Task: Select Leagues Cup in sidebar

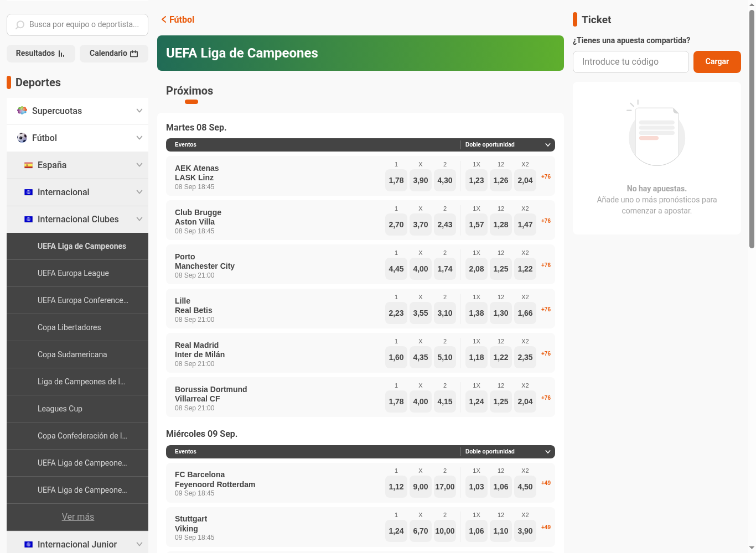Action: click(77, 409)
